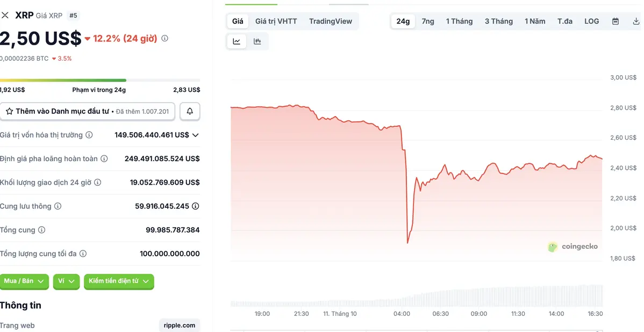Select the 1 Năm time range
The width and height of the screenshot is (644, 332).
(534, 21)
